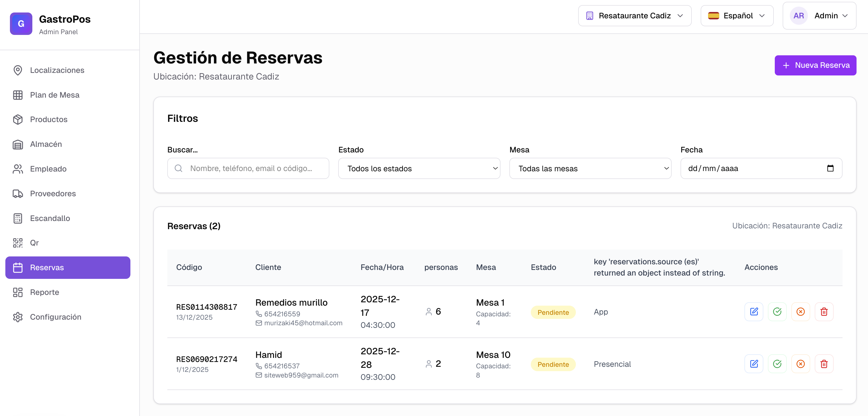
Task: Change language from Español dropdown
Action: click(737, 16)
